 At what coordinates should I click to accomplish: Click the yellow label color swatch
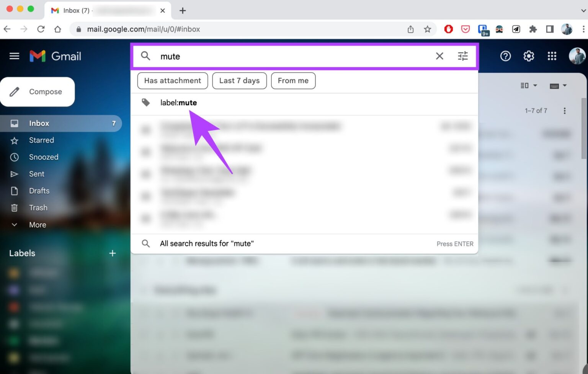tap(14, 272)
